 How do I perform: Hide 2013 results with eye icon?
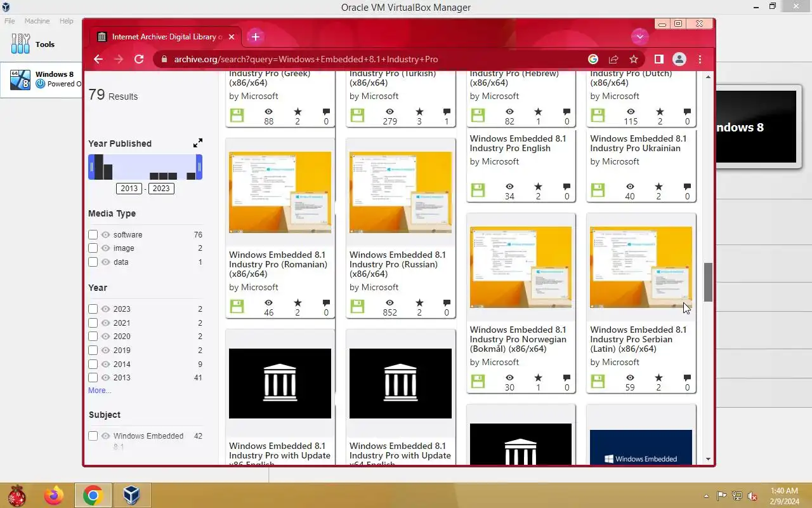click(105, 378)
